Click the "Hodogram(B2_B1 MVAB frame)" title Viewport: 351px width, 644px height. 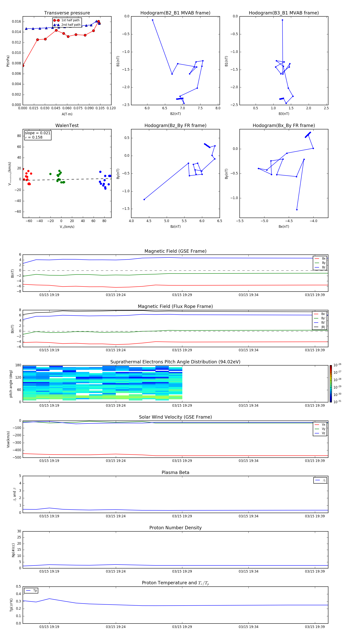[x=175, y=13]
